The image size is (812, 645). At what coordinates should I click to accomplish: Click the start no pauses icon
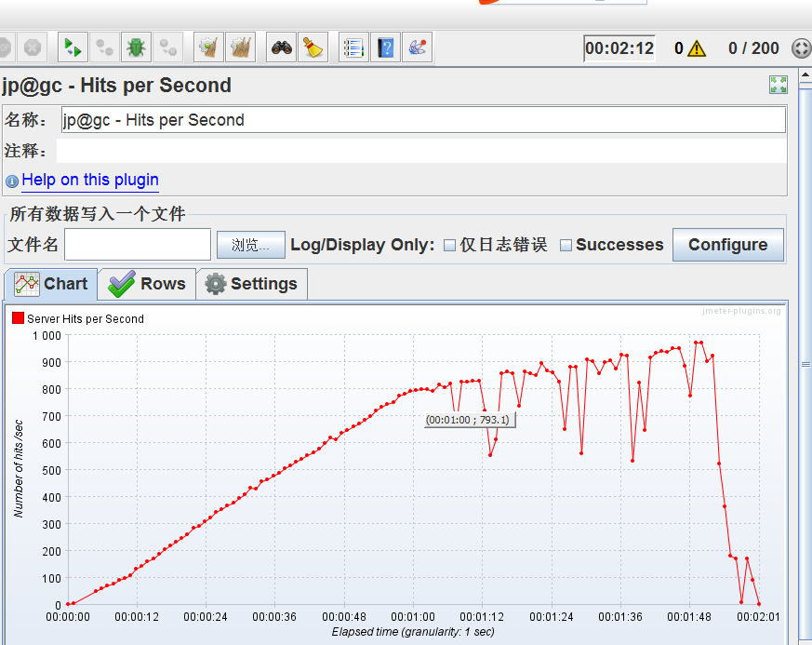click(x=73, y=47)
